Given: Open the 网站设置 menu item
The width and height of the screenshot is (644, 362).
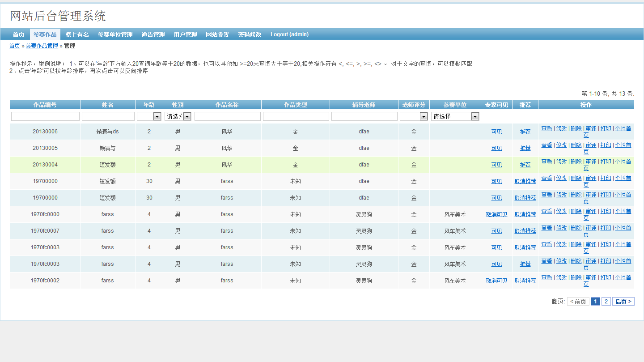Looking at the screenshot, I should (x=217, y=34).
